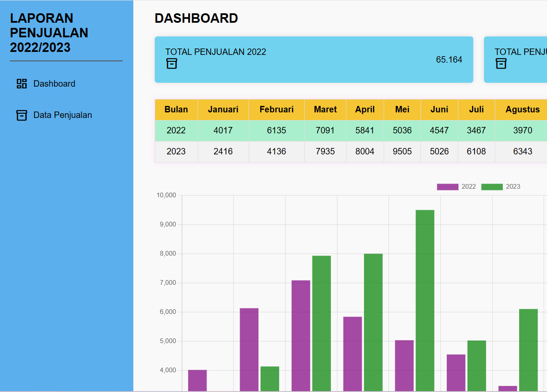Click the 9505 Mei 2023 table cell
This screenshot has height=392, width=547.
[x=402, y=151]
